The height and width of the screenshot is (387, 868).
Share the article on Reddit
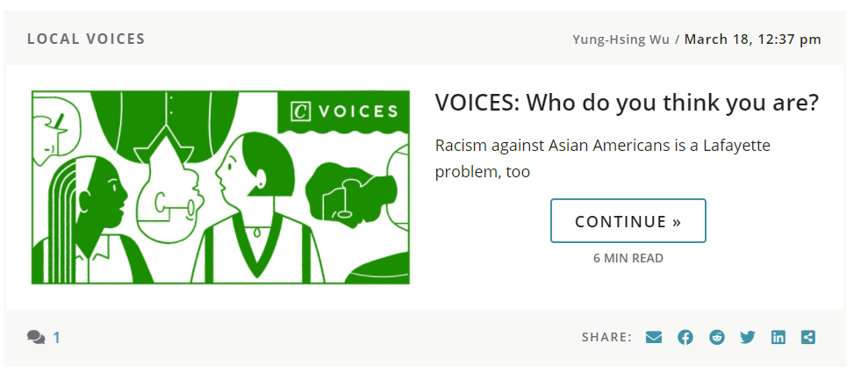717,337
